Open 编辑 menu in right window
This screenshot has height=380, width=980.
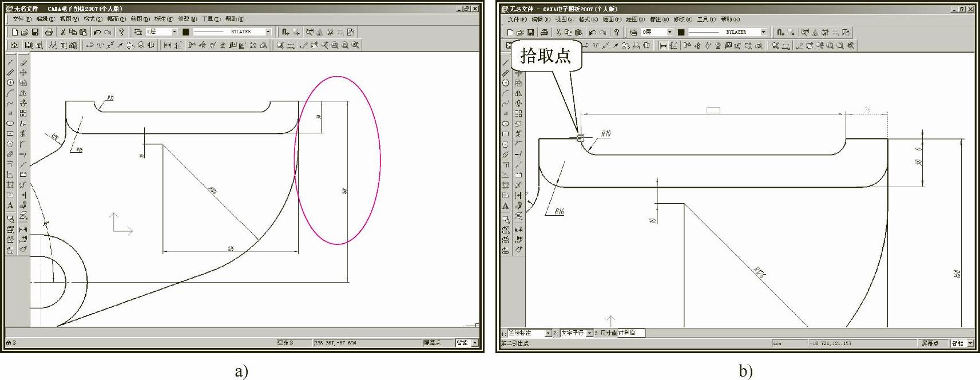click(541, 19)
